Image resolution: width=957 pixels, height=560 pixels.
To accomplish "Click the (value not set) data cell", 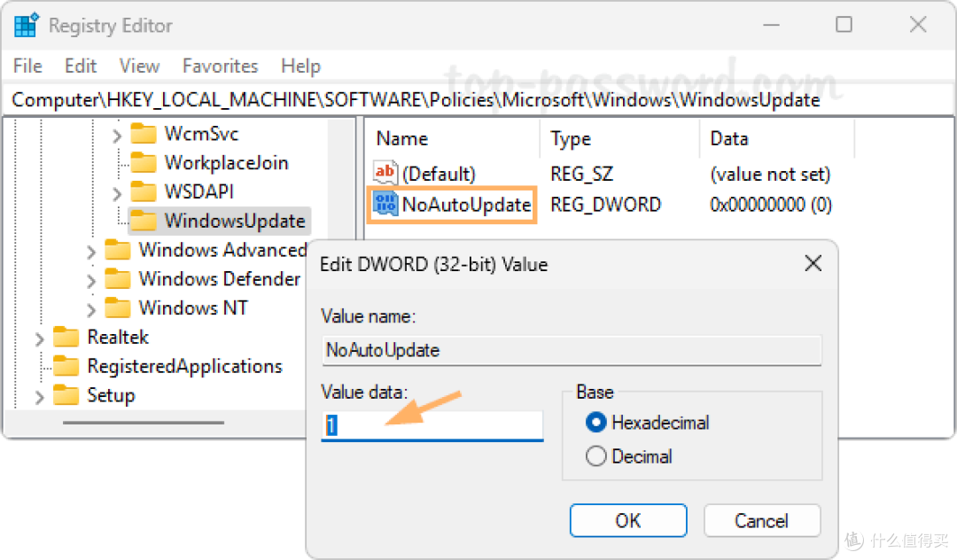I will click(770, 174).
